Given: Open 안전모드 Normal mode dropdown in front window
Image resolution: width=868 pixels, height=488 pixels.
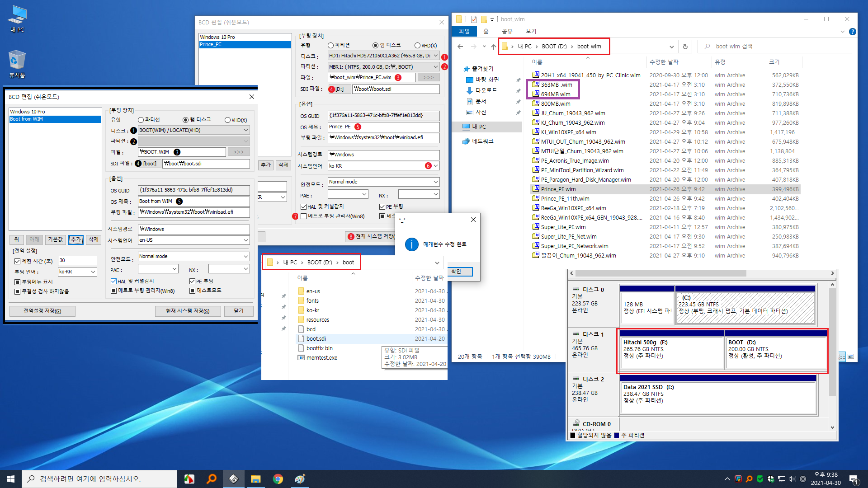Looking at the screenshot, I should pyautogui.click(x=194, y=256).
